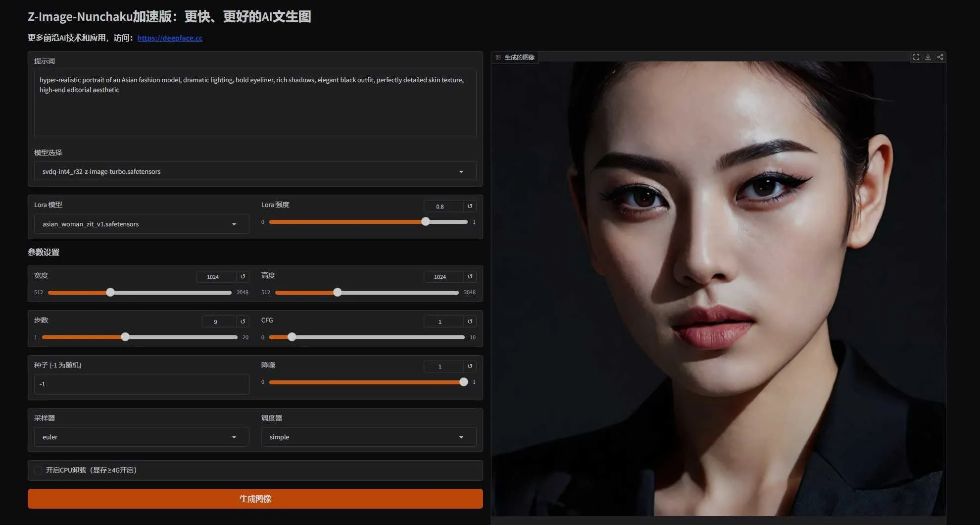Enable 开启CPU卸载 checkbox
The width and height of the screenshot is (980, 525).
click(x=39, y=470)
